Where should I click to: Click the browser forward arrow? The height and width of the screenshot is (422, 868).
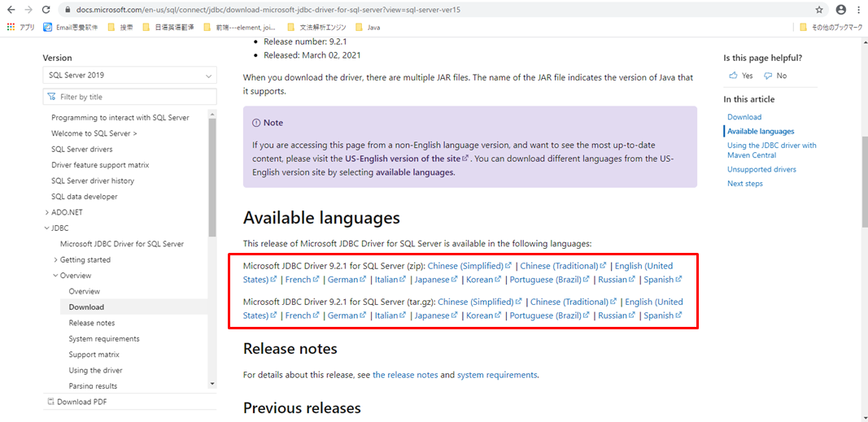pos(28,10)
